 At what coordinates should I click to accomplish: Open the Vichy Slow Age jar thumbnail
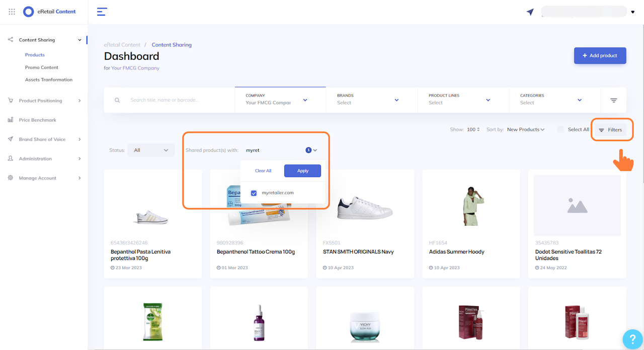click(365, 326)
